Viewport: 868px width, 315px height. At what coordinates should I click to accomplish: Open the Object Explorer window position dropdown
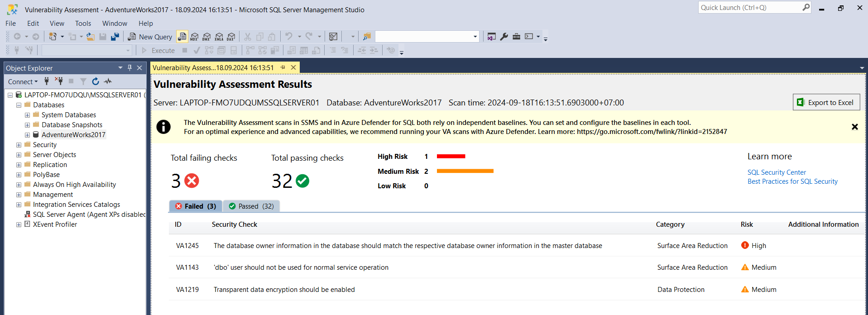click(x=120, y=67)
